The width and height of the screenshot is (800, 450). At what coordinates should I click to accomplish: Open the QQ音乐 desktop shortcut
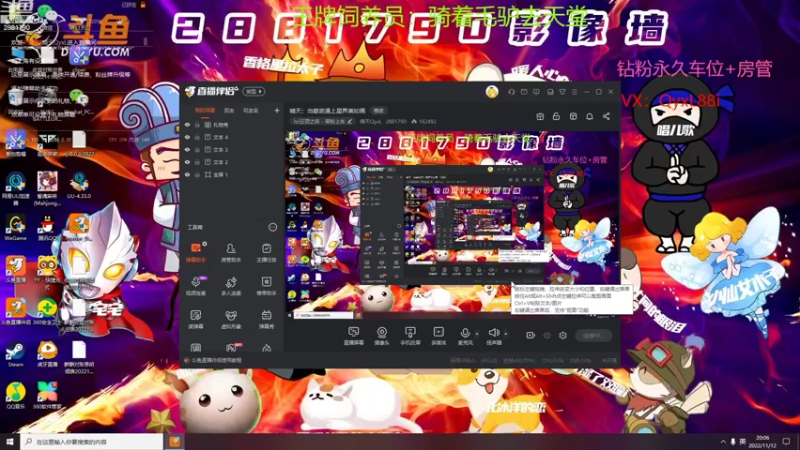pos(15,396)
